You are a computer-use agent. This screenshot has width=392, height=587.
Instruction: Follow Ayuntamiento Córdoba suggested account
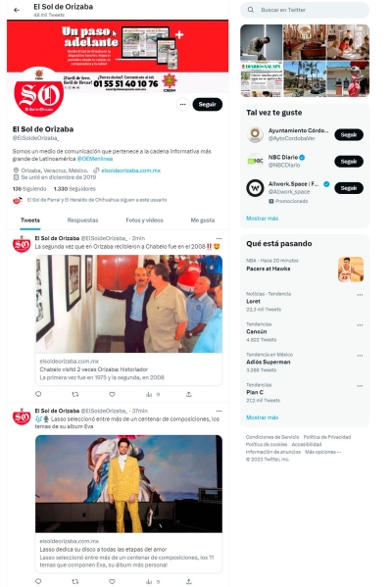[x=349, y=135]
